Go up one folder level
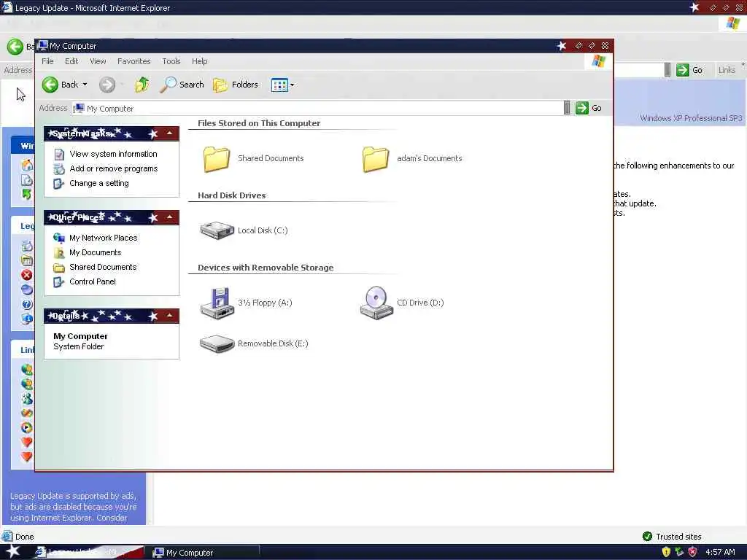The height and width of the screenshot is (560, 747). tap(142, 85)
